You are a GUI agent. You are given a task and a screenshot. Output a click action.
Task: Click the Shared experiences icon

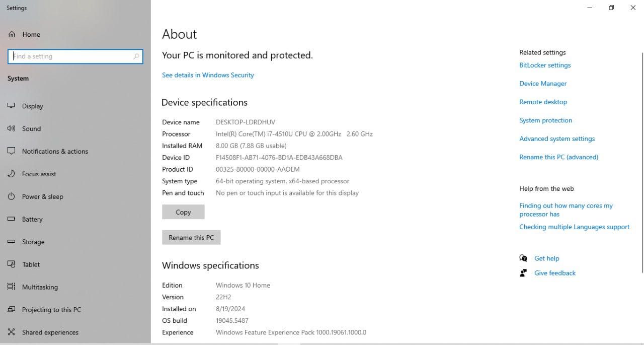tap(12, 332)
